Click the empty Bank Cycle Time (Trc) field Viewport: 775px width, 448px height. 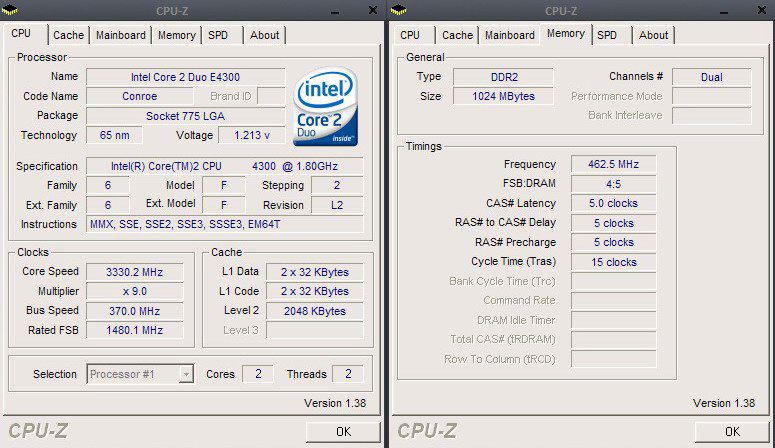click(x=613, y=281)
